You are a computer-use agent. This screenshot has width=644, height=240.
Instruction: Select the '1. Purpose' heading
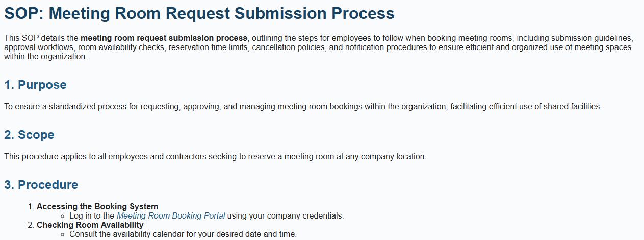(35, 85)
